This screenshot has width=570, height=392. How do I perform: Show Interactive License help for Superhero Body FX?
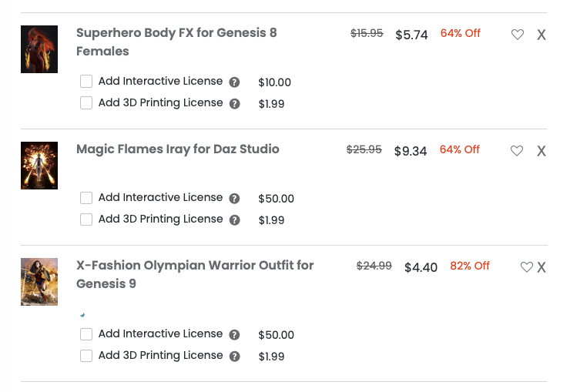click(235, 82)
